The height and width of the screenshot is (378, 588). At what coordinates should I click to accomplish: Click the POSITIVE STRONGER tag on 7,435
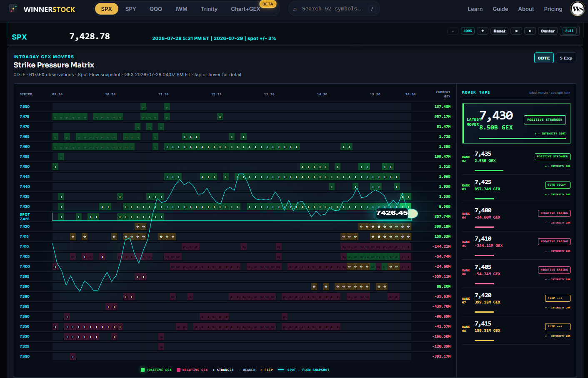click(x=553, y=157)
